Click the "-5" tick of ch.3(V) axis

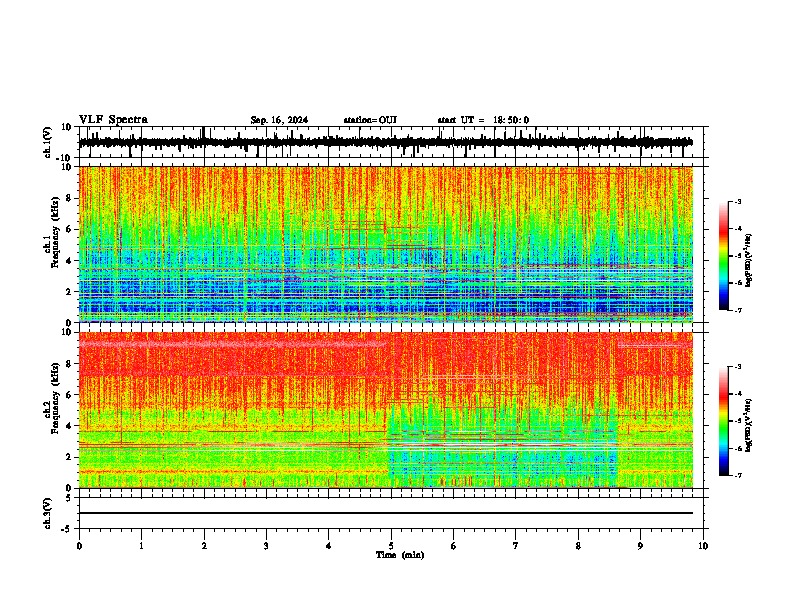tap(67, 529)
